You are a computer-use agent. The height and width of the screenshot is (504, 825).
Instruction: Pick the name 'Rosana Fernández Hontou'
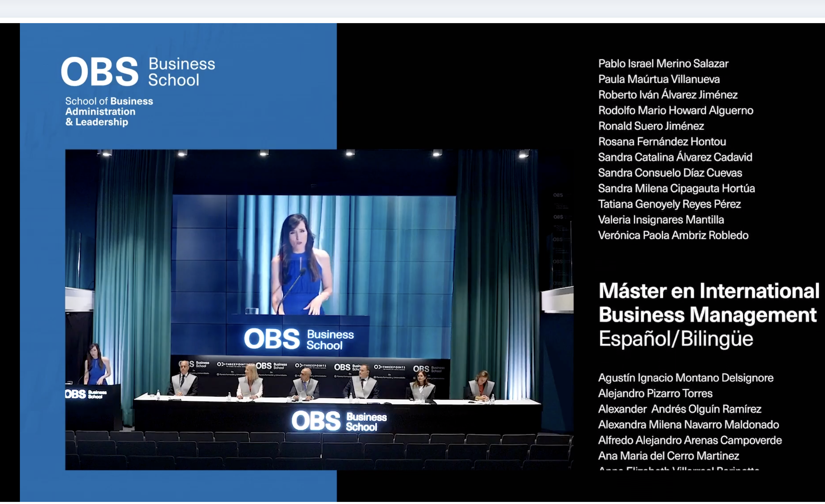coord(662,141)
